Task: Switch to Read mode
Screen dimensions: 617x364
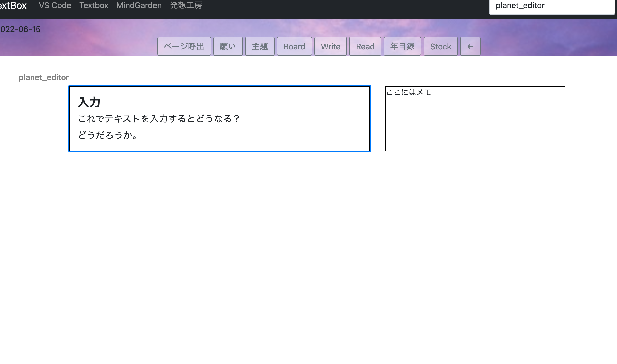Action: (x=365, y=46)
